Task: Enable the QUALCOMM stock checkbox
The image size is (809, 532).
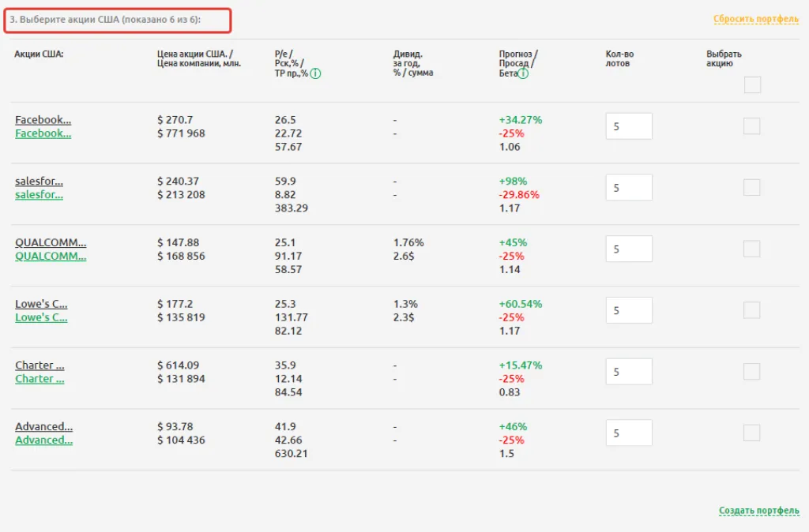Action: [752, 249]
